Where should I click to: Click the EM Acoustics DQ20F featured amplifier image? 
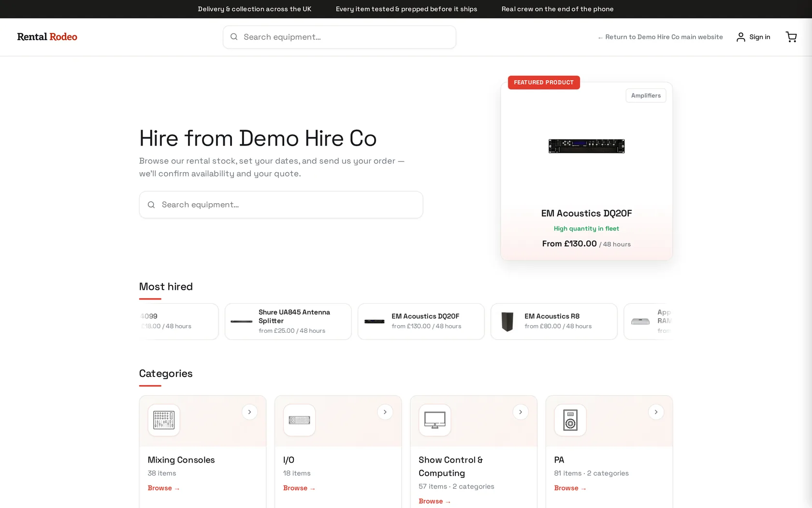tap(586, 146)
